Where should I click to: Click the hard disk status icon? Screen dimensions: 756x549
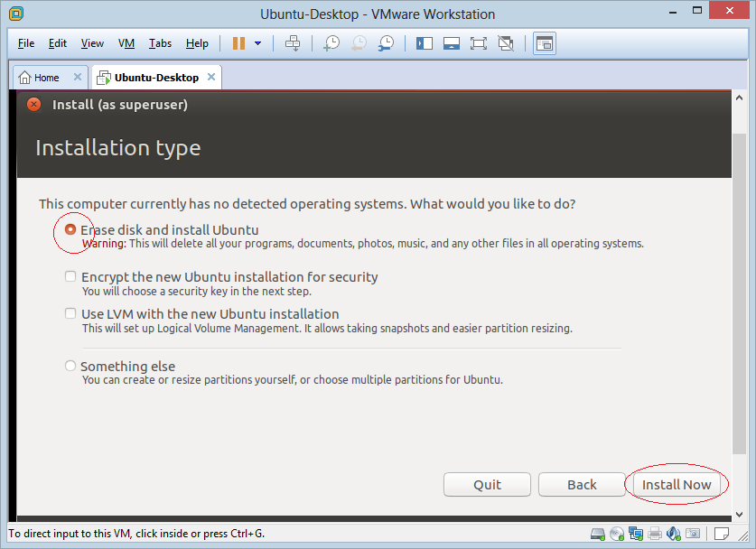pos(598,534)
